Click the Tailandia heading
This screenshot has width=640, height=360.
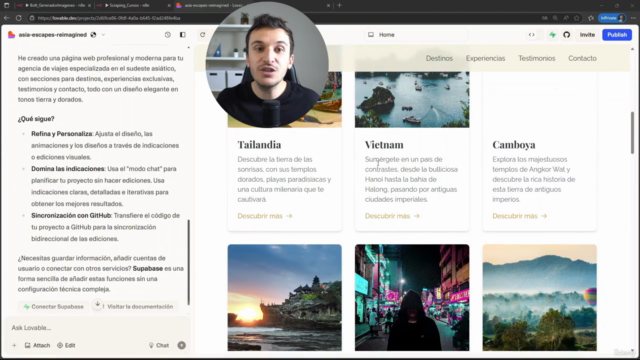tap(259, 144)
